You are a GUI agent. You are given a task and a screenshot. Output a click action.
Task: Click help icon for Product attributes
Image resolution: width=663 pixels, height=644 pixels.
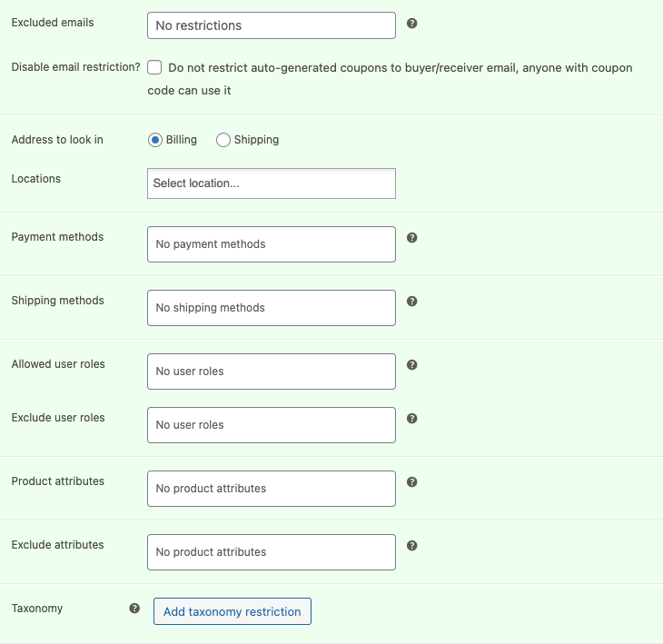[x=411, y=481]
